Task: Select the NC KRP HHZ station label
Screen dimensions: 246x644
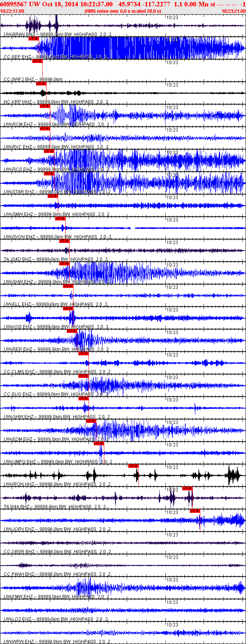Action: click(x=56, y=102)
